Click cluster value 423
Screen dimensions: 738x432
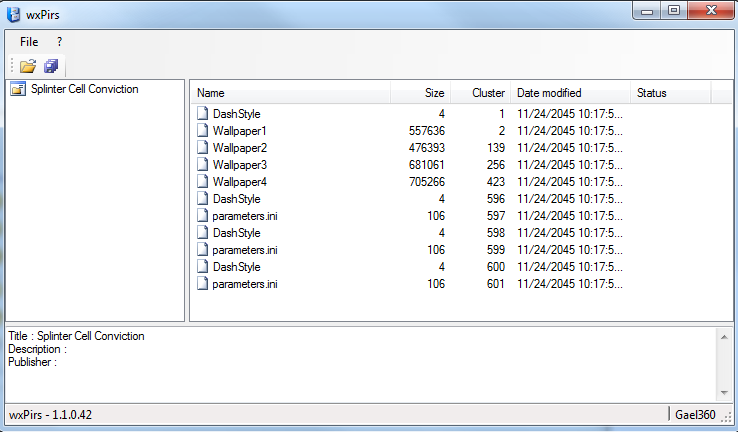click(x=496, y=182)
